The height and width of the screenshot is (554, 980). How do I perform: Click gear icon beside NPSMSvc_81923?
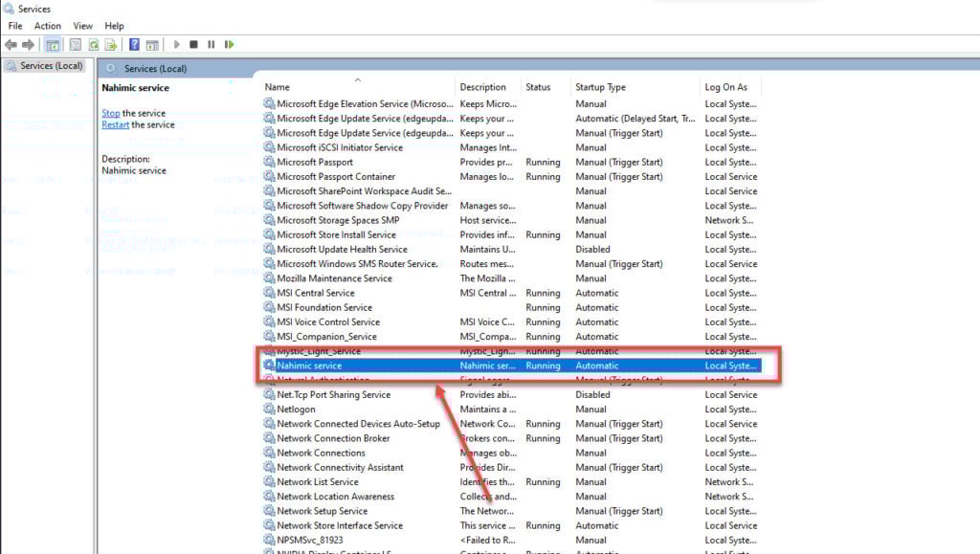(269, 540)
